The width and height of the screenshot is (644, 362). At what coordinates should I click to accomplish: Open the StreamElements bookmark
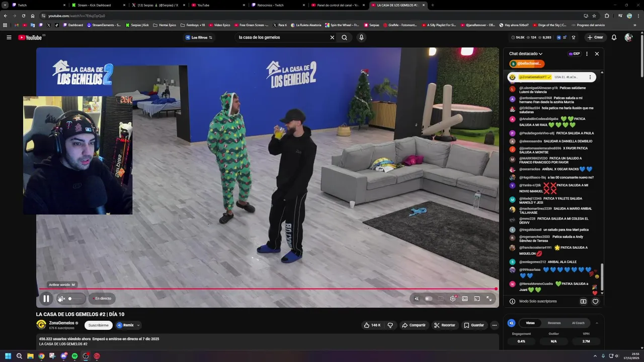pyautogui.click(x=104, y=25)
